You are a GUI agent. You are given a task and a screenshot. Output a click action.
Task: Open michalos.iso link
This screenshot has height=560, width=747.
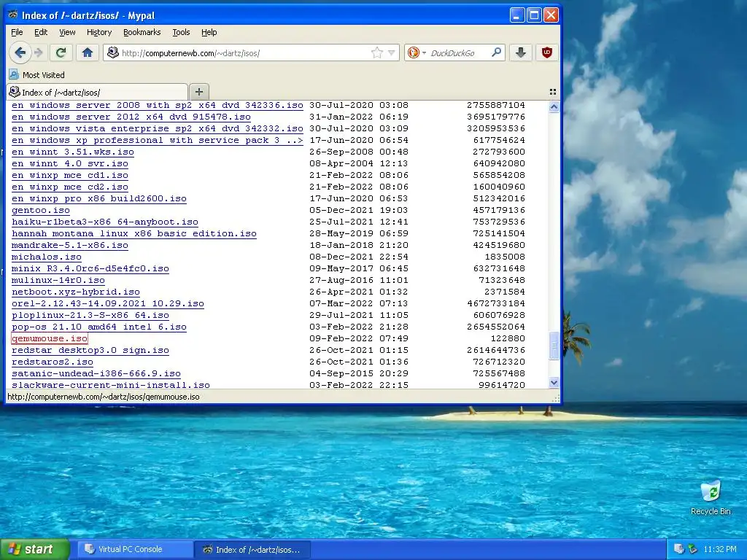pos(47,257)
